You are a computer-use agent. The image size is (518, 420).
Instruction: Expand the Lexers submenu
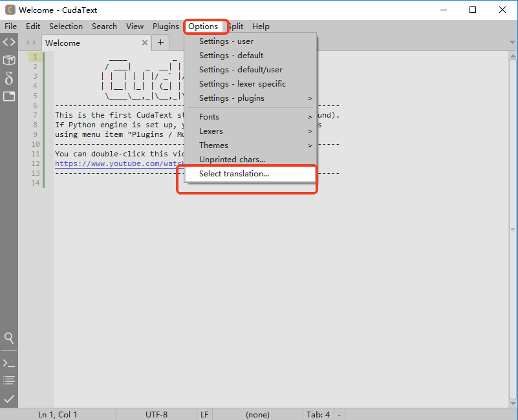[250, 131]
